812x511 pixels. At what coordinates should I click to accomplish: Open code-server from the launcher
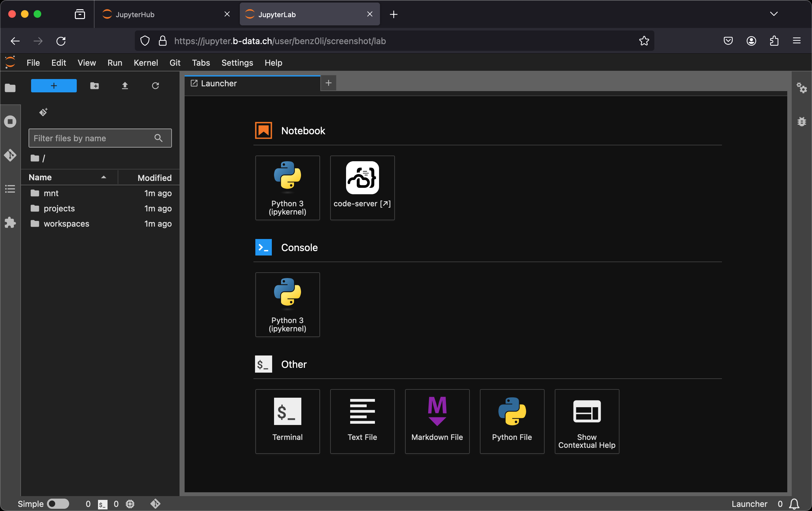(362, 188)
